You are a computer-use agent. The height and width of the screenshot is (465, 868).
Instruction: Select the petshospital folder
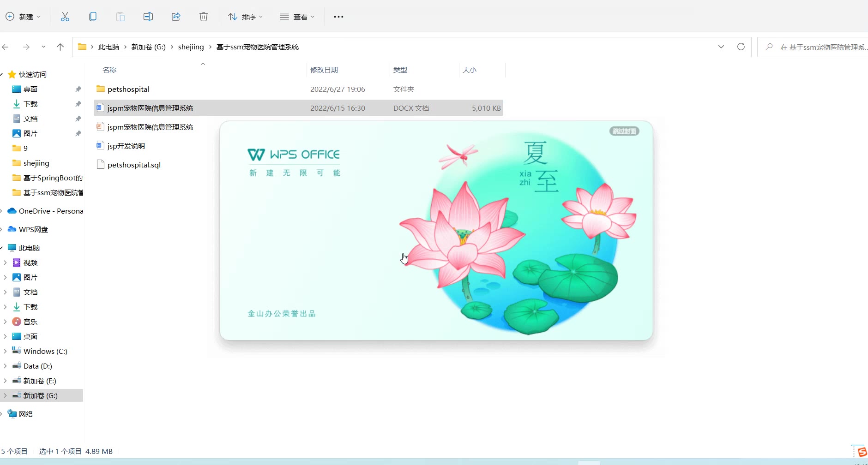pos(128,89)
